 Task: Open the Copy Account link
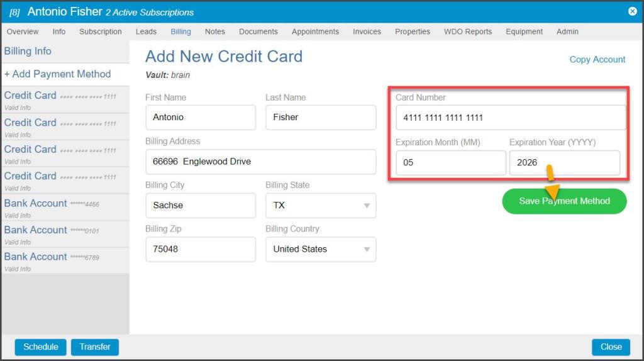[597, 59]
